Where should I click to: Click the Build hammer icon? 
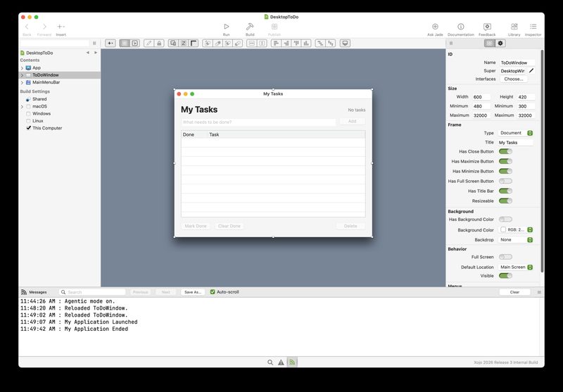tap(250, 27)
